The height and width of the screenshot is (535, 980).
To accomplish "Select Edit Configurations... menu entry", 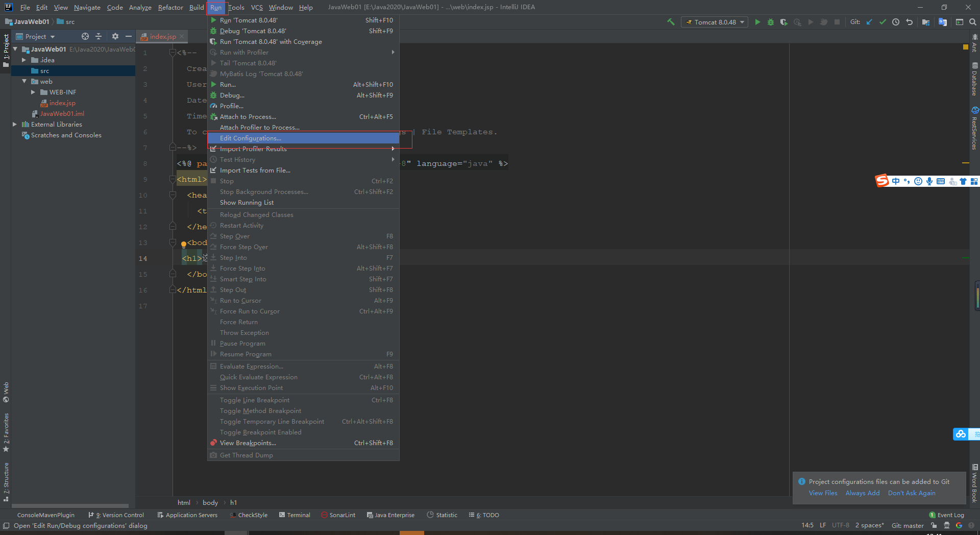I will click(303, 138).
